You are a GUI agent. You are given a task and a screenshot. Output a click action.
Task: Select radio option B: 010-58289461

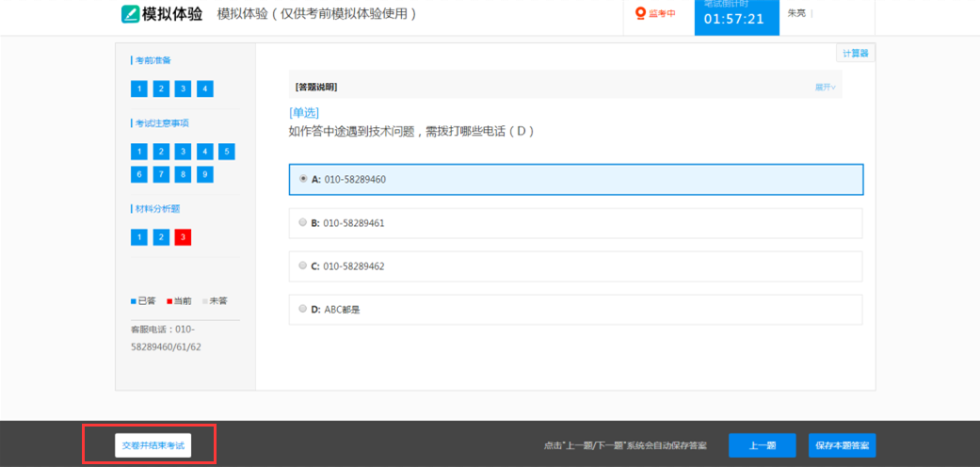pyautogui.click(x=302, y=223)
